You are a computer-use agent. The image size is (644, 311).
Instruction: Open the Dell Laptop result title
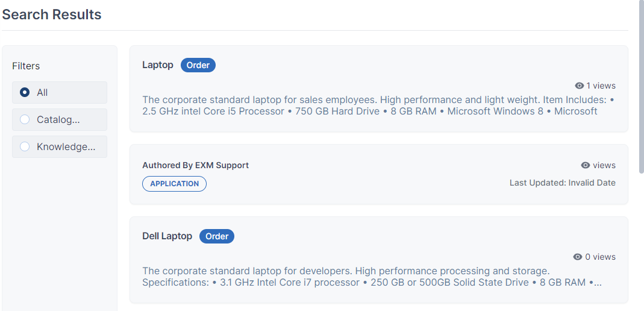(x=167, y=236)
